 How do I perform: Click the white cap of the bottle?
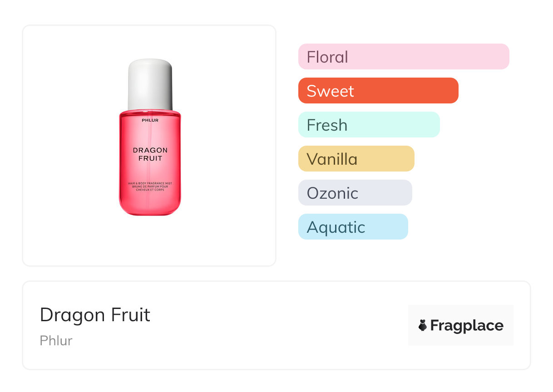click(150, 84)
